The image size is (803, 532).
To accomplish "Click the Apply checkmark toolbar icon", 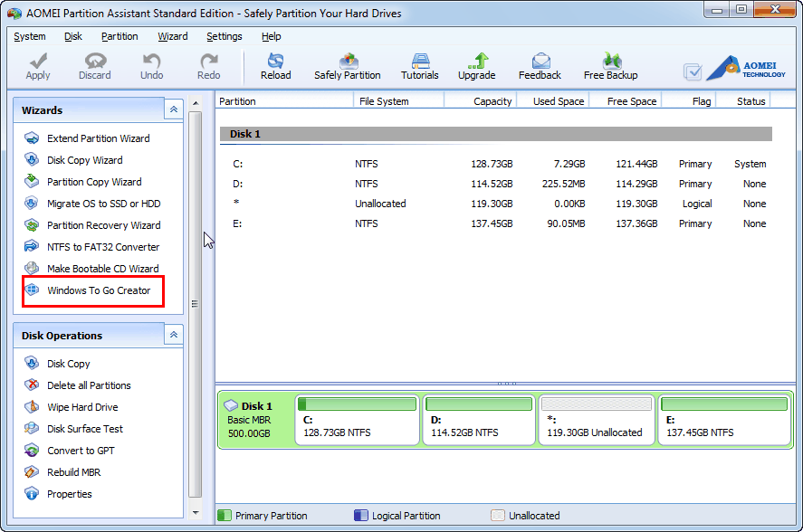I will point(38,61).
